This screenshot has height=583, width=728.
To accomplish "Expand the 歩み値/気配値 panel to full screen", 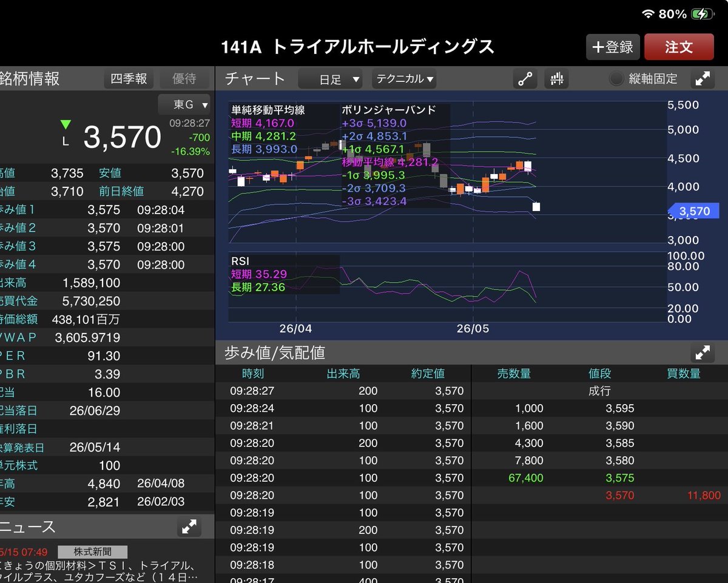I will point(703,352).
